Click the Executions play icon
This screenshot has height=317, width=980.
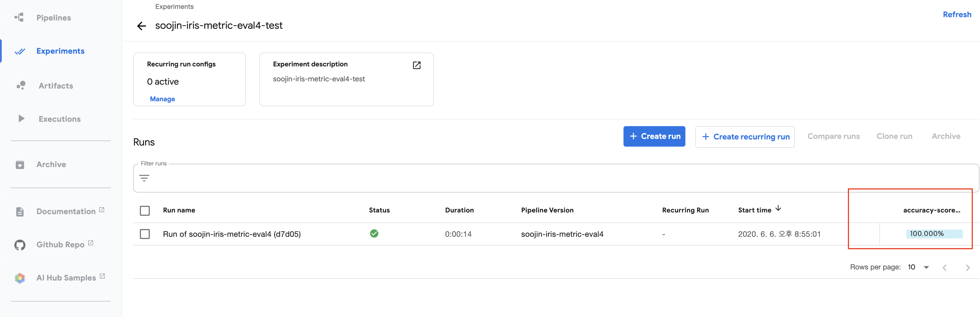pos(21,119)
